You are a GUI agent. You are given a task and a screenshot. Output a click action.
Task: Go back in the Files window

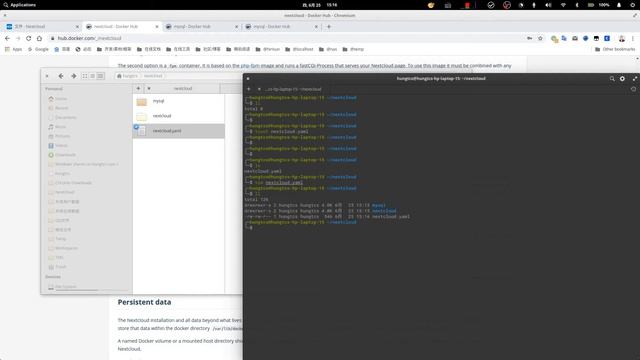(61, 76)
